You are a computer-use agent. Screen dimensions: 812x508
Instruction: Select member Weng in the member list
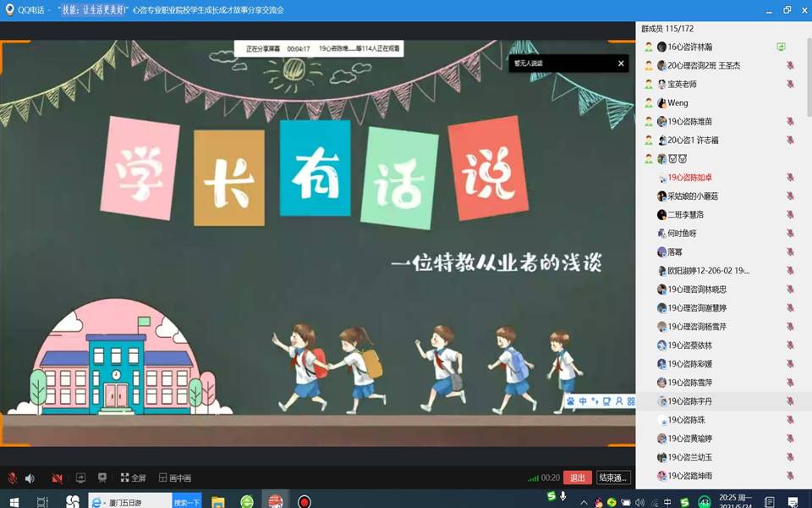(678, 103)
